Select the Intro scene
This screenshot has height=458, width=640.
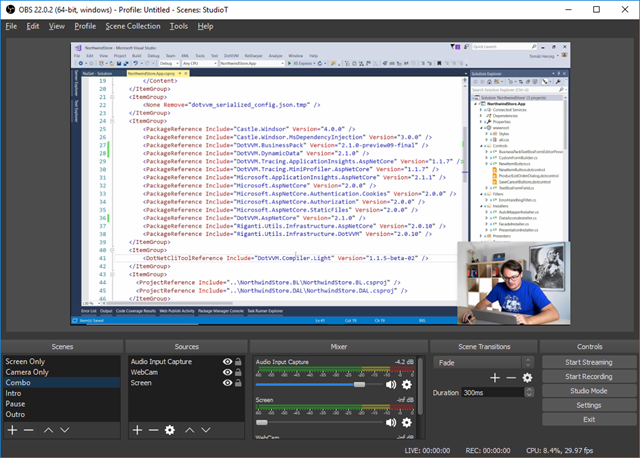[62, 393]
